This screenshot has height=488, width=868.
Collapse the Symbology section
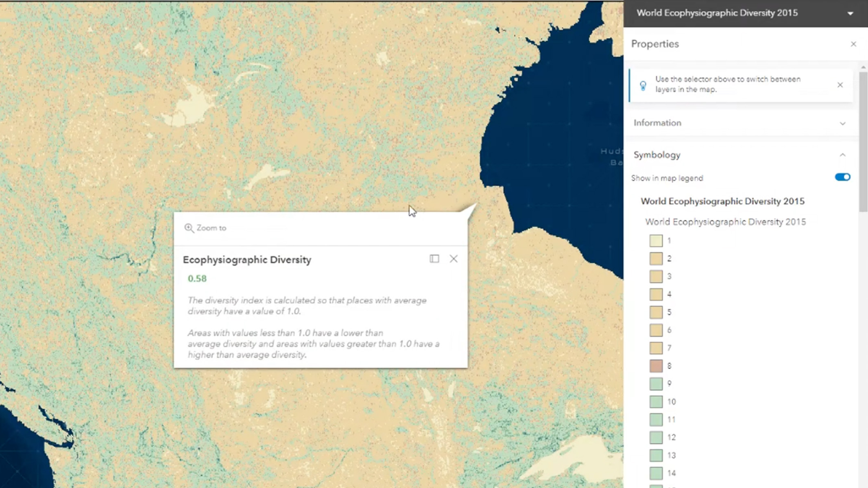coord(842,155)
